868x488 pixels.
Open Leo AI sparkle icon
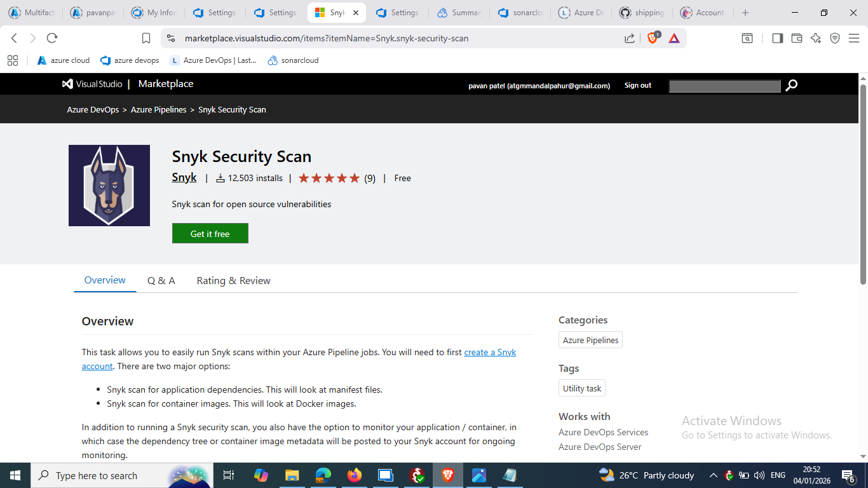[816, 38]
